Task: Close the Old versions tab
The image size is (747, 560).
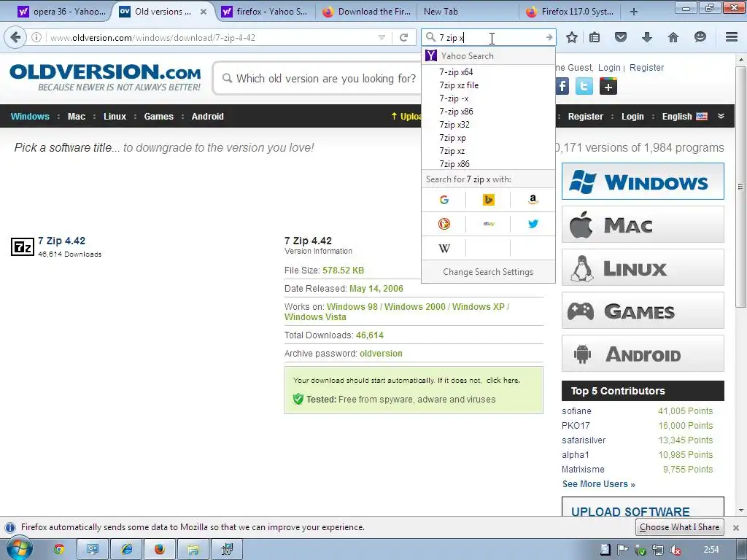Action: [204, 12]
